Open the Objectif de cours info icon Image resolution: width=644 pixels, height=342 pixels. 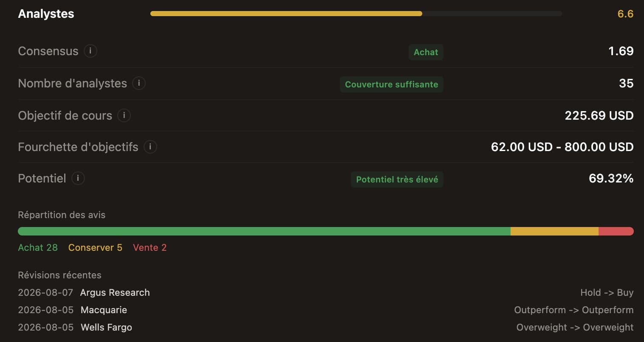[124, 115]
